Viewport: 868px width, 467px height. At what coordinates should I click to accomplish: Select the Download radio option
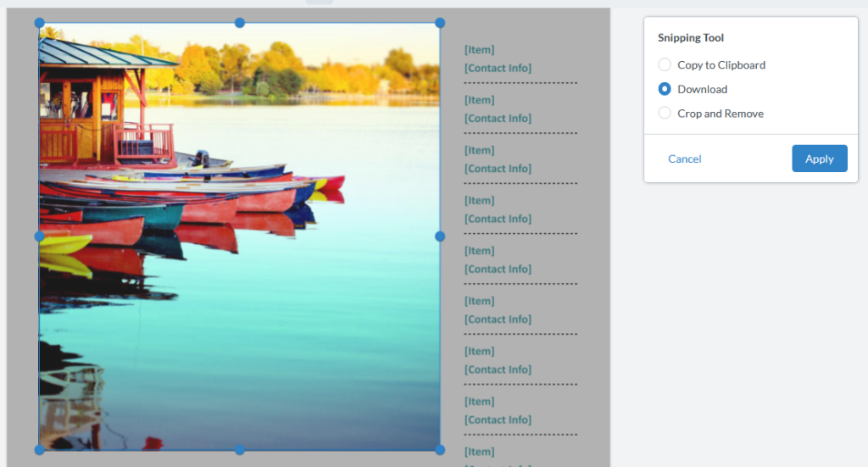(665, 89)
